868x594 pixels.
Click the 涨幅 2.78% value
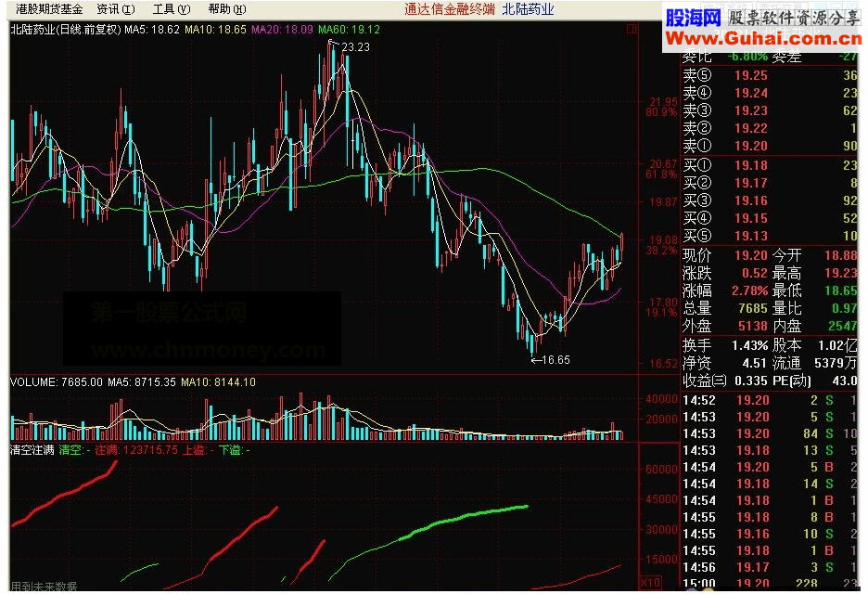pyautogui.click(x=749, y=291)
